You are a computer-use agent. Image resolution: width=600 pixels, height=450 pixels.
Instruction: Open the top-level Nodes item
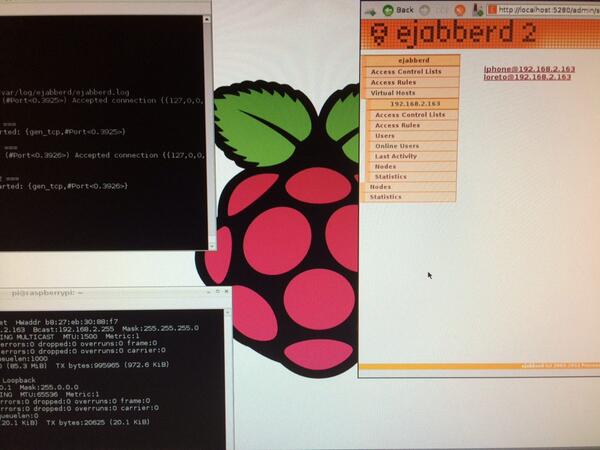(x=380, y=187)
